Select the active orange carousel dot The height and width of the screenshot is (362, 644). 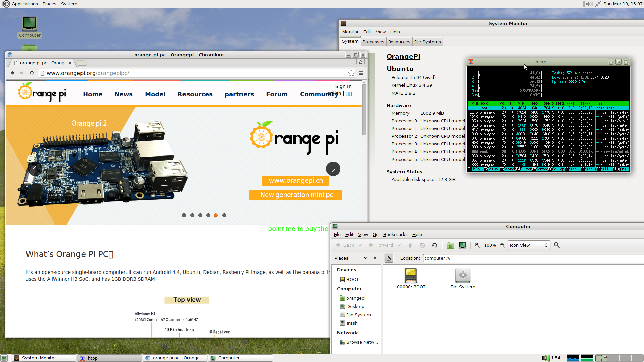[216, 215]
